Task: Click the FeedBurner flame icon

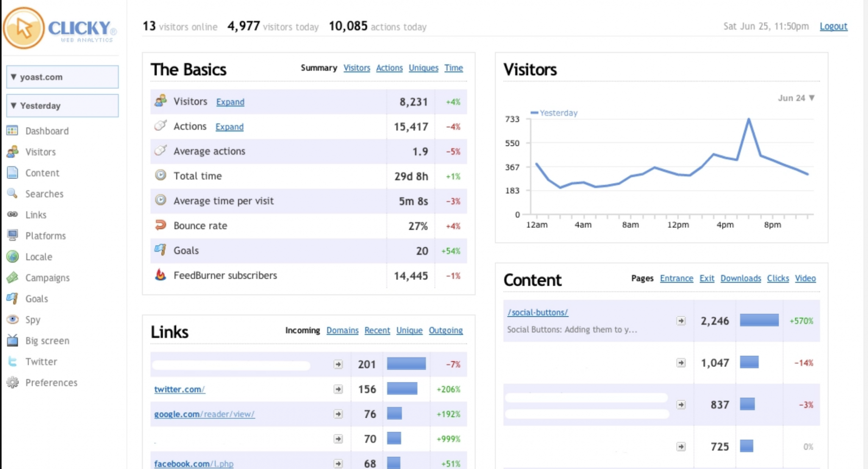Action: pos(161,275)
